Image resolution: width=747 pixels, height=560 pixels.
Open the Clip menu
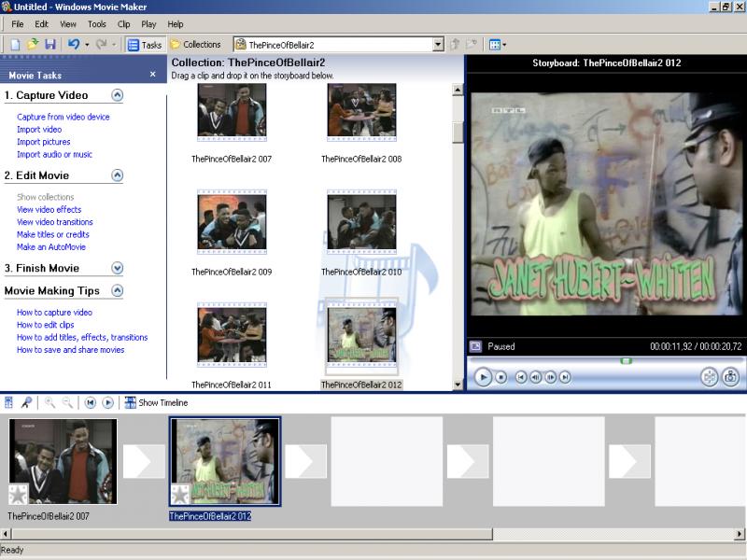(x=124, y=24)
